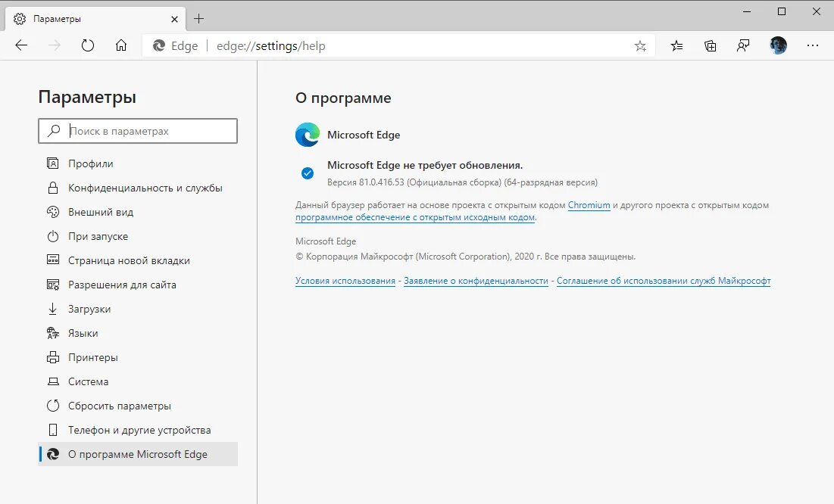Minimize the Edge window

tap(747, 11)
